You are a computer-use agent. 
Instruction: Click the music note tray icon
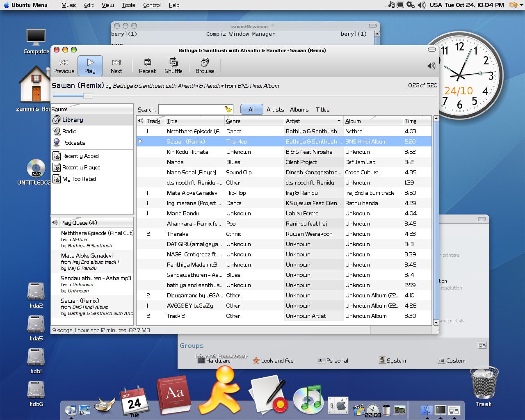coord(391,5)
